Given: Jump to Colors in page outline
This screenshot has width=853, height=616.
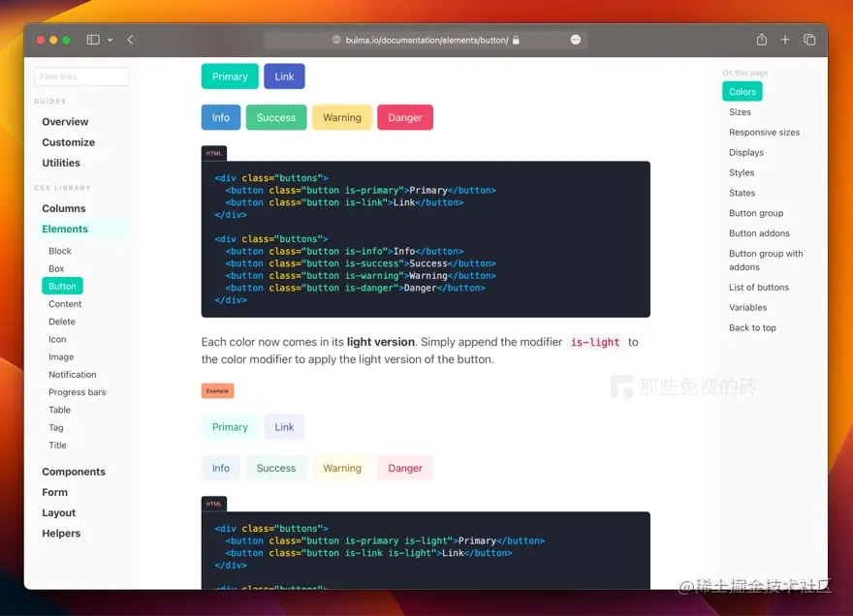Looking at the screenshot, I should 742,92.
